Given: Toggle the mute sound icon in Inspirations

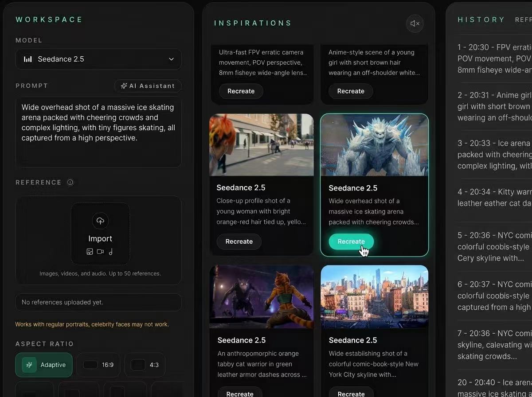Looking at the screenshot, I should pyautogui.click(x=415, y=23).
